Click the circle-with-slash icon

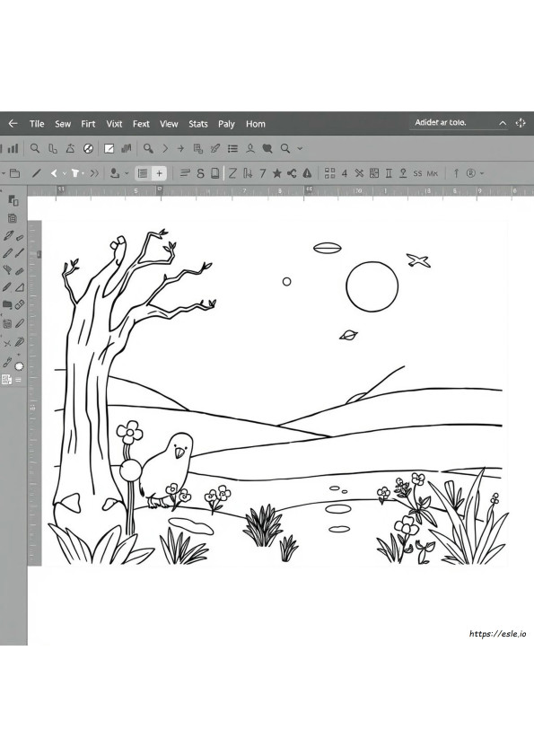(x=88, y=148)
